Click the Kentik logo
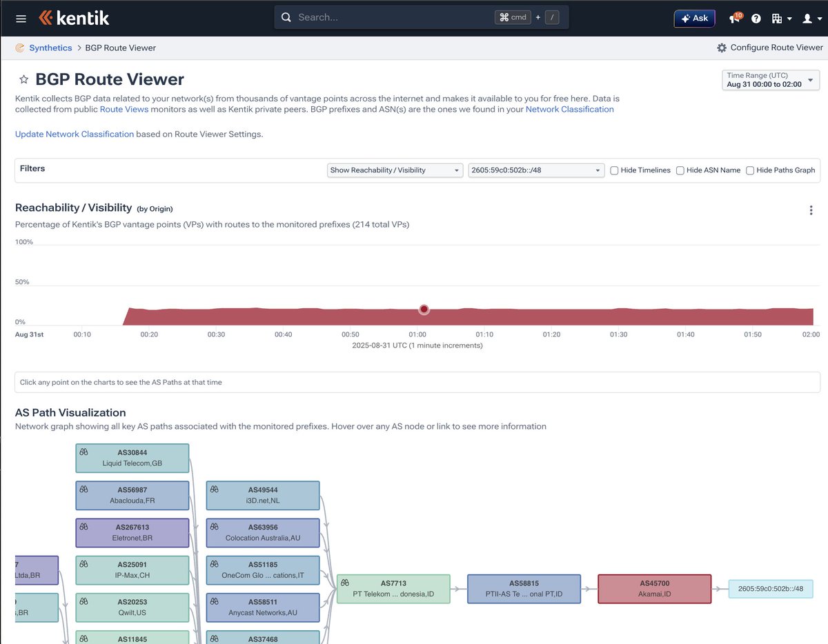 (x=74, y=18)
